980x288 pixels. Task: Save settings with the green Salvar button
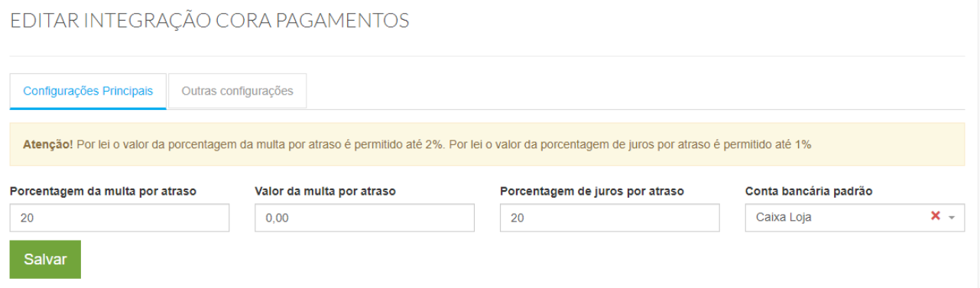pos(45,260)
